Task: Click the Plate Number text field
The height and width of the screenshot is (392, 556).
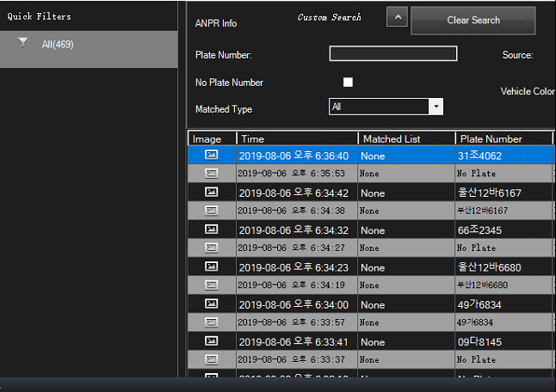Action: pos(392,54)
